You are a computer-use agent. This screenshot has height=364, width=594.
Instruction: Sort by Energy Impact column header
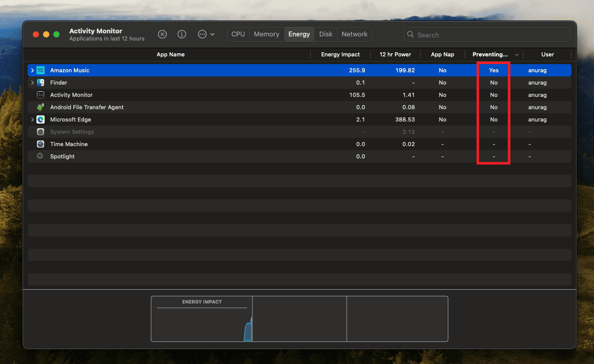click(341, 54)
